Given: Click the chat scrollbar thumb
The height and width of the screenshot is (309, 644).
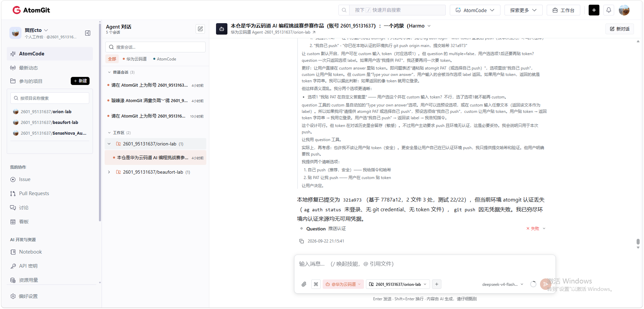Looking at the screenshot, I should (x=638, y=242).
